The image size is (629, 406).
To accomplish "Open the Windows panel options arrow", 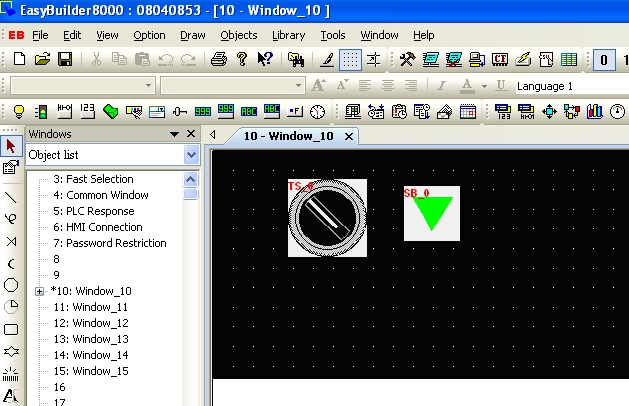I will (174, 134).
